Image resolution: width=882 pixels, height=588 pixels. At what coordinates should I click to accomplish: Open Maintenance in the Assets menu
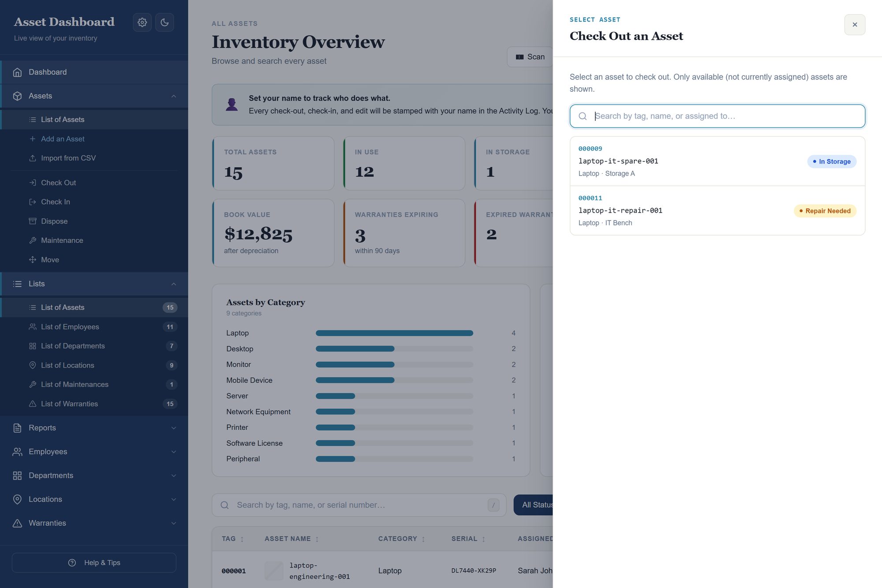click(x=94, y=240)
